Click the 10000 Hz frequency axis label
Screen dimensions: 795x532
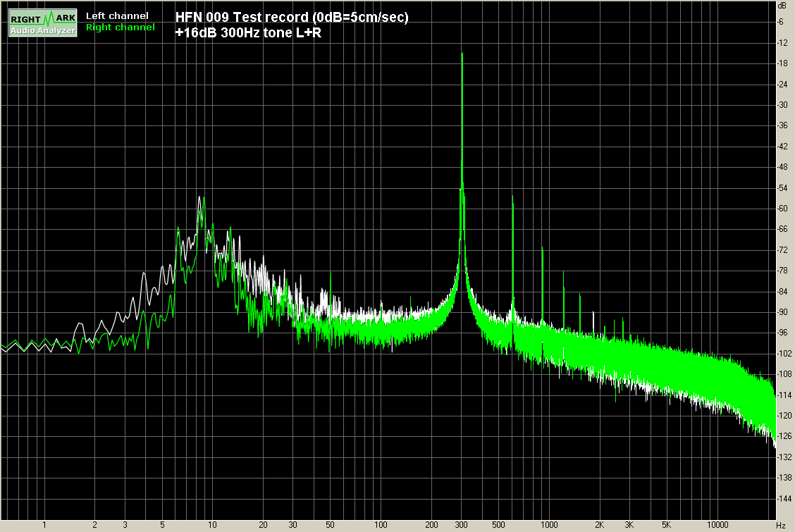click(x=717, y=525)
